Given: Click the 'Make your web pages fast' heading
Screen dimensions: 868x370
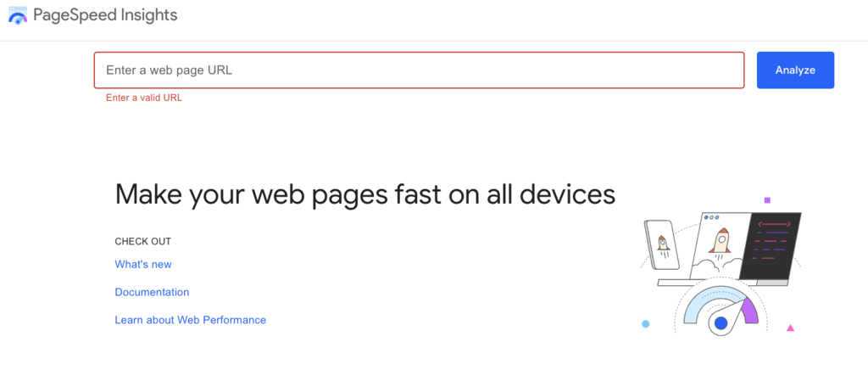Looking at the screenshot, I should (364, 193).
